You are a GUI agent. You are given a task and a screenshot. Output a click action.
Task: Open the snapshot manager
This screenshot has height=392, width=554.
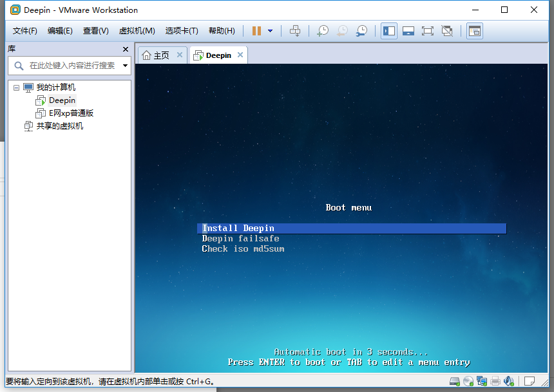tap(361, 31)
